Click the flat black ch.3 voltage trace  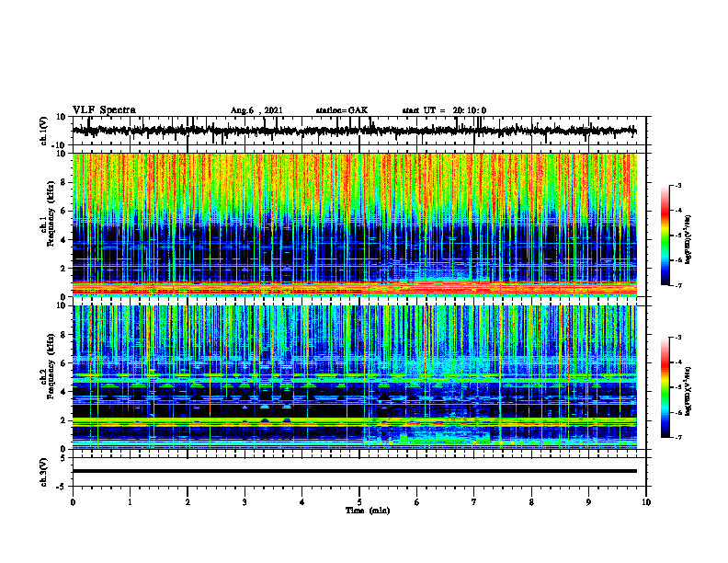[354, 471]
